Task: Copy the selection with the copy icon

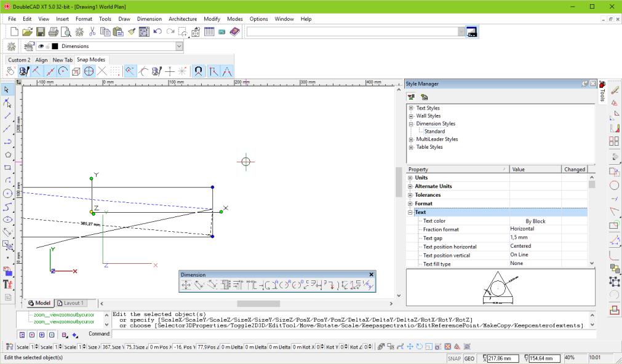Action: [105, 32]
